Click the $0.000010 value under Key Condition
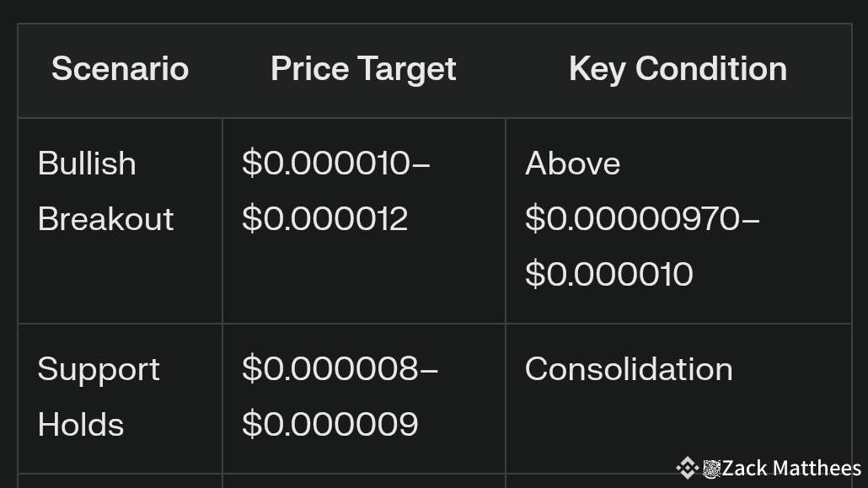 click(608, 275)
